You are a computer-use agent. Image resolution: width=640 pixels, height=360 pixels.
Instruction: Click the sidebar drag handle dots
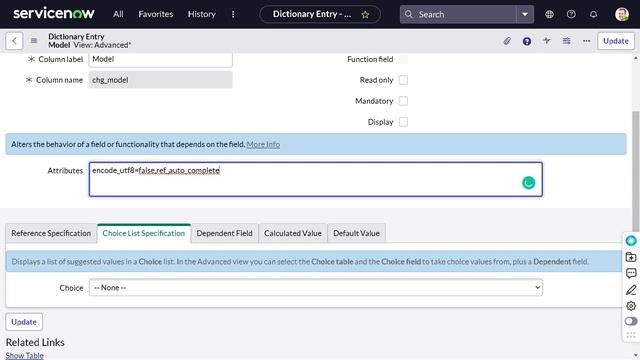tap(631, 335)
